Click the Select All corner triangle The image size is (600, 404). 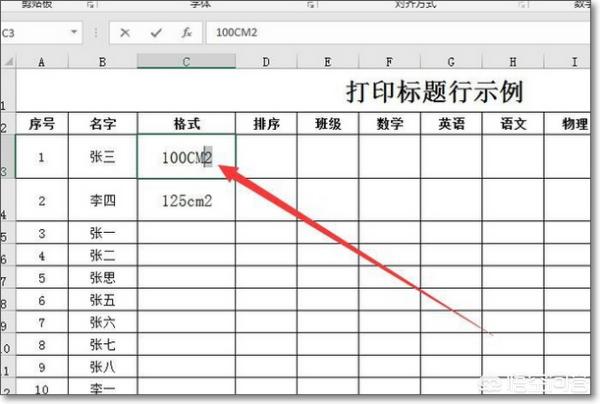(8, 62)
